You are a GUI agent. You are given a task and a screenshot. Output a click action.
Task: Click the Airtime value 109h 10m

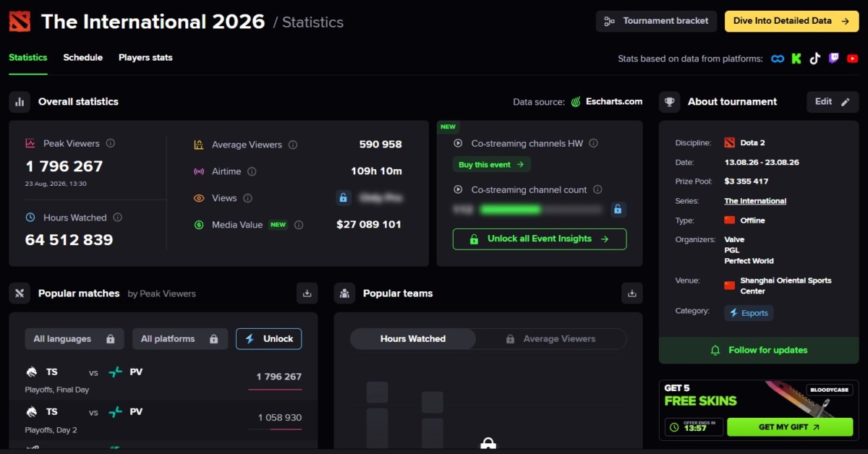pos(377,171)
